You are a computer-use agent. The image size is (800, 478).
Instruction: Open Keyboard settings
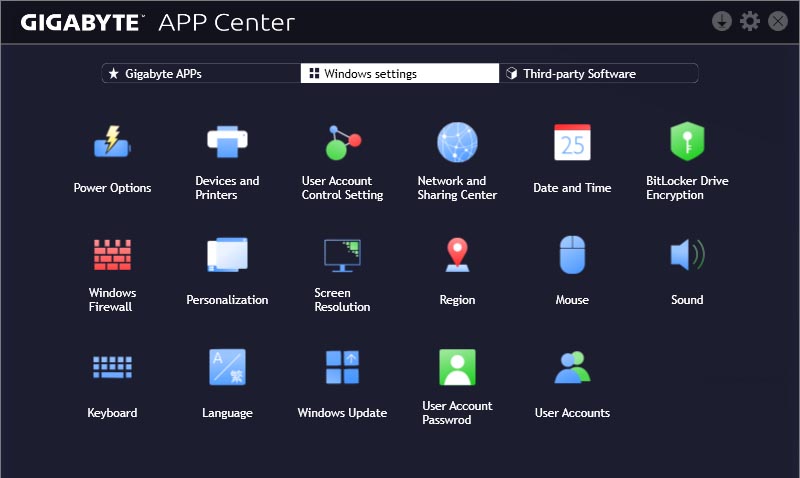pos(112,367)
